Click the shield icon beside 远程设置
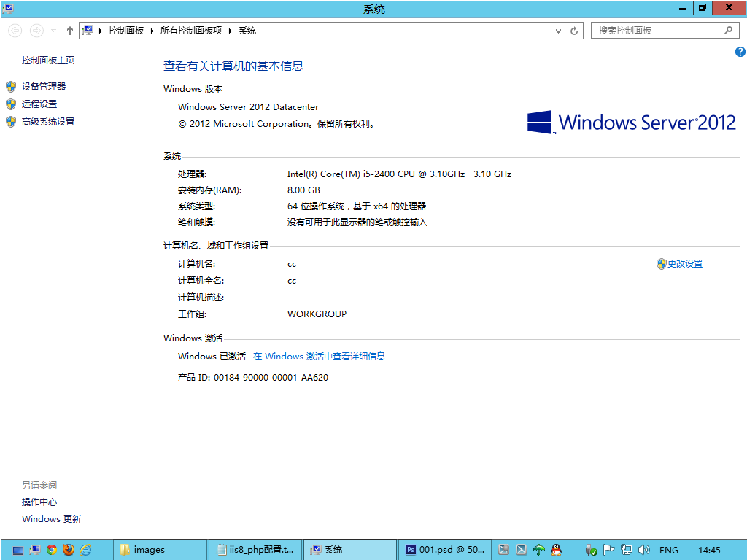This screenshot has height=560, width=747. [x=11, y=104]
